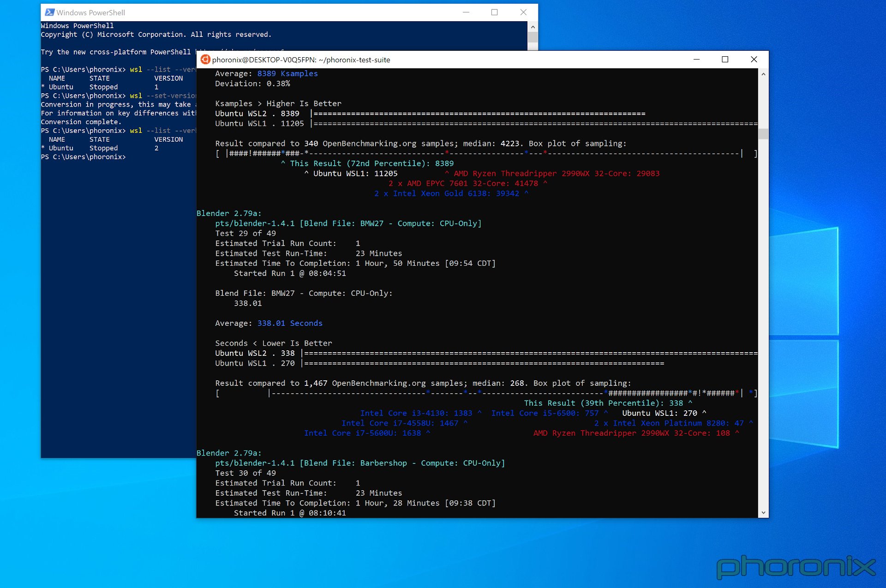
Task: Click the 'Average: 338.01 Seconds' output line
Action: point(269,323)
